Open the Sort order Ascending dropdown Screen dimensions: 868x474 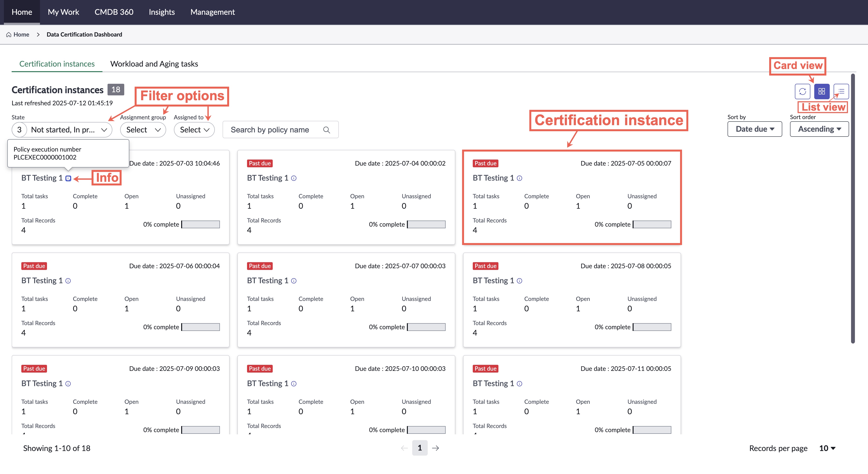point(819,129)
